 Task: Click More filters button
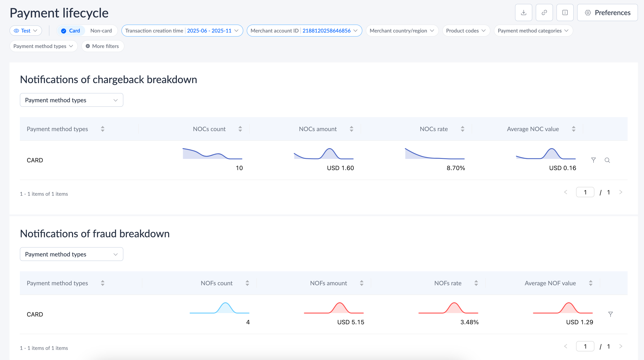[102, 46]
